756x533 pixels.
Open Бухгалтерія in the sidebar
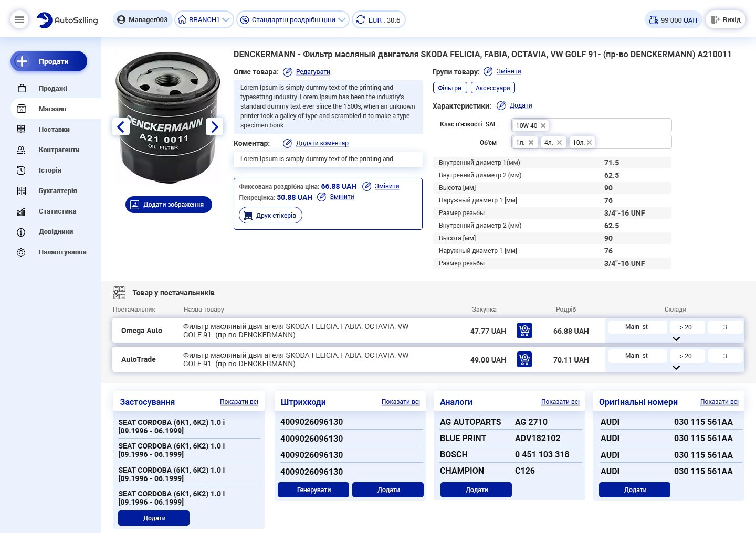point(58,190)
